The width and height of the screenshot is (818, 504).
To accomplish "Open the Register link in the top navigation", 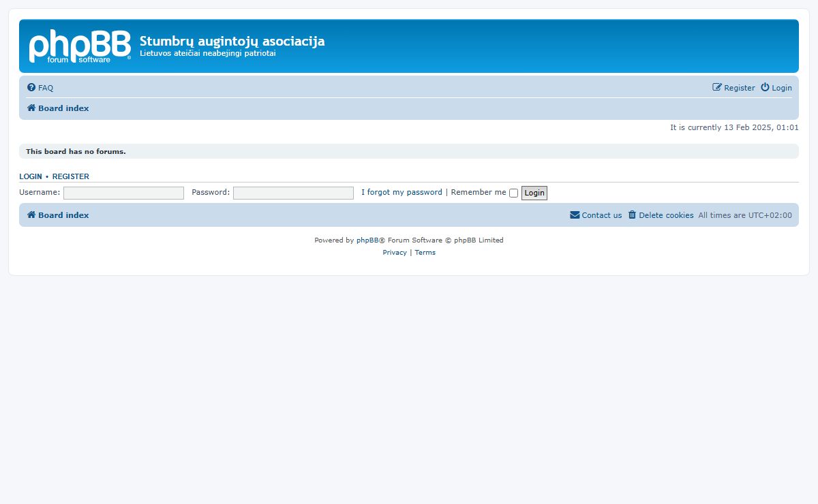I will [740, 88].
